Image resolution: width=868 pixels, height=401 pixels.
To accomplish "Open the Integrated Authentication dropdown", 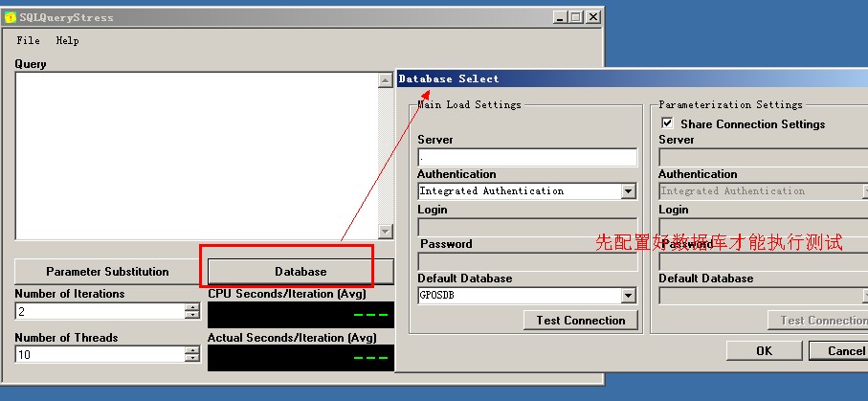I will [628, 191].
